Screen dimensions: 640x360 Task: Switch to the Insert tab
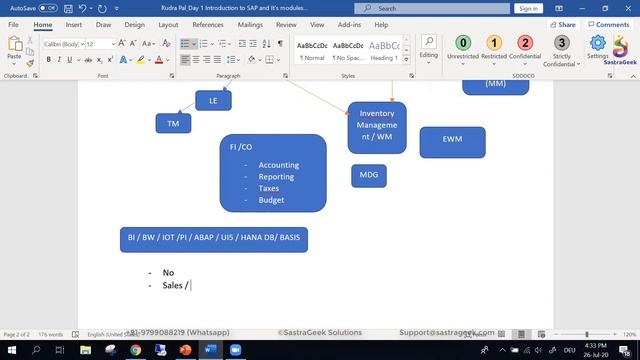tap(74, 25)
